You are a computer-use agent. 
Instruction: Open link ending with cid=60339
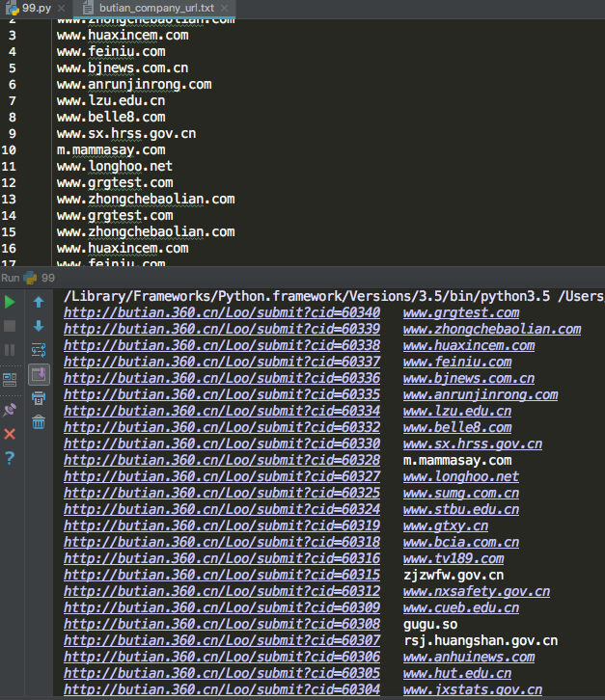click(x=222, y=329)
